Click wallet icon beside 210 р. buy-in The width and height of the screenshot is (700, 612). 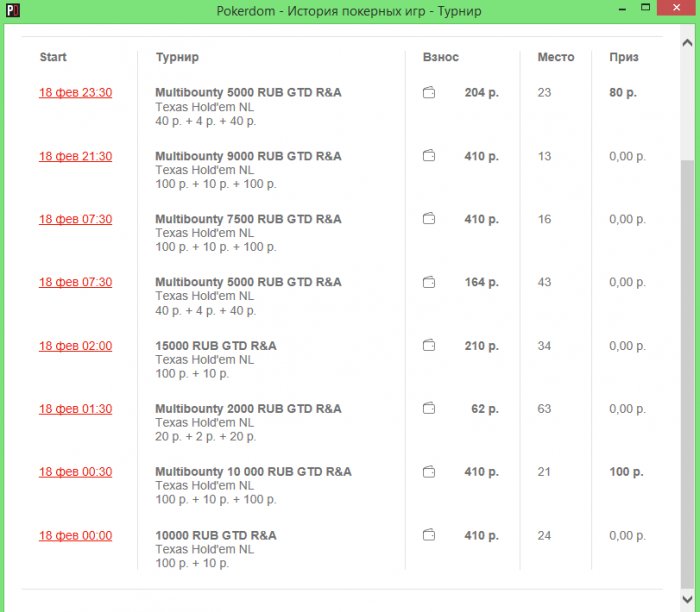(429, 346)
